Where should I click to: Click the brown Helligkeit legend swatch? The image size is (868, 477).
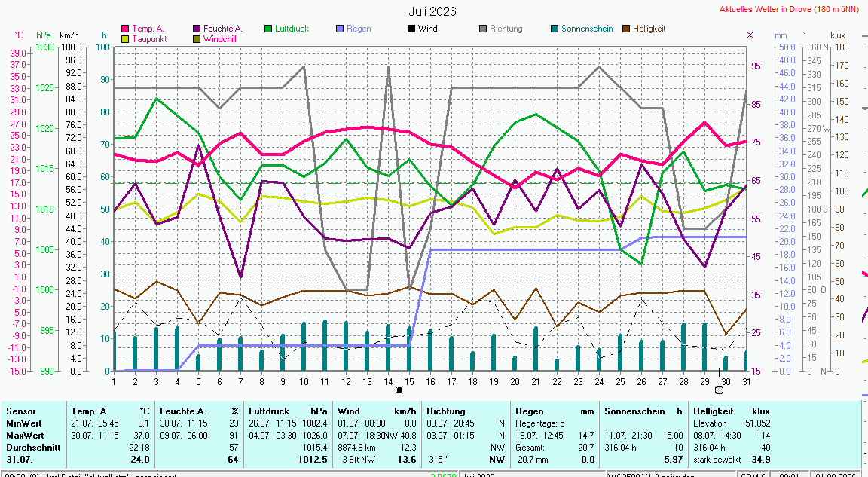coord(627,29)
